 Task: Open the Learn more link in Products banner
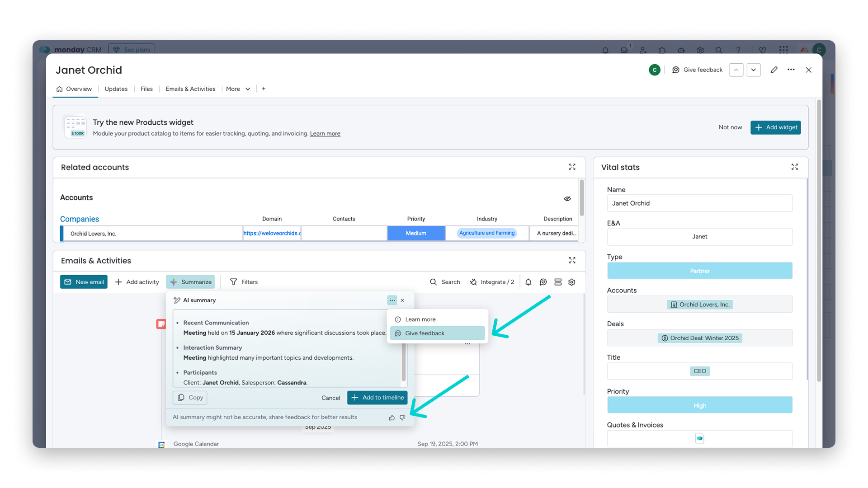pos(325,134)
